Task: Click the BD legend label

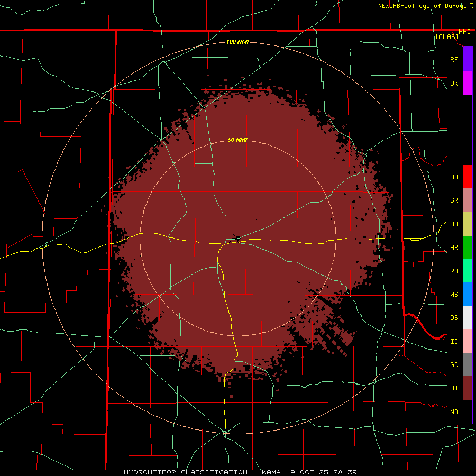Action: click(454, 224)
